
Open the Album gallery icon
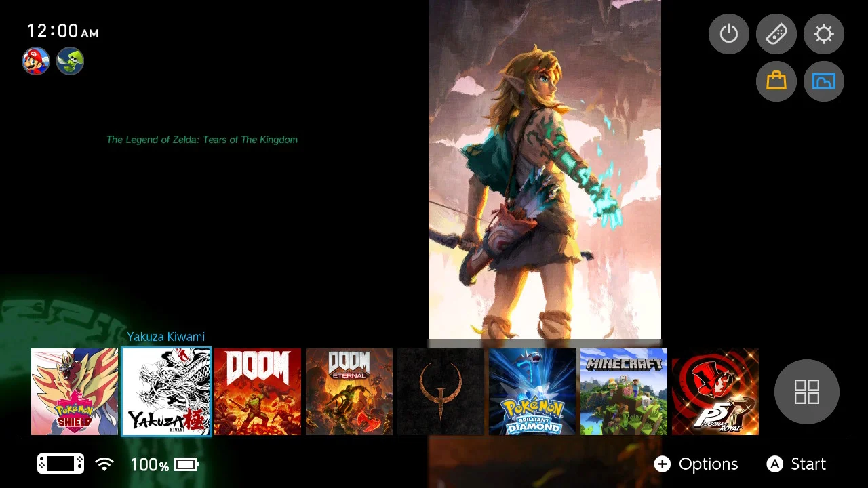824,81
